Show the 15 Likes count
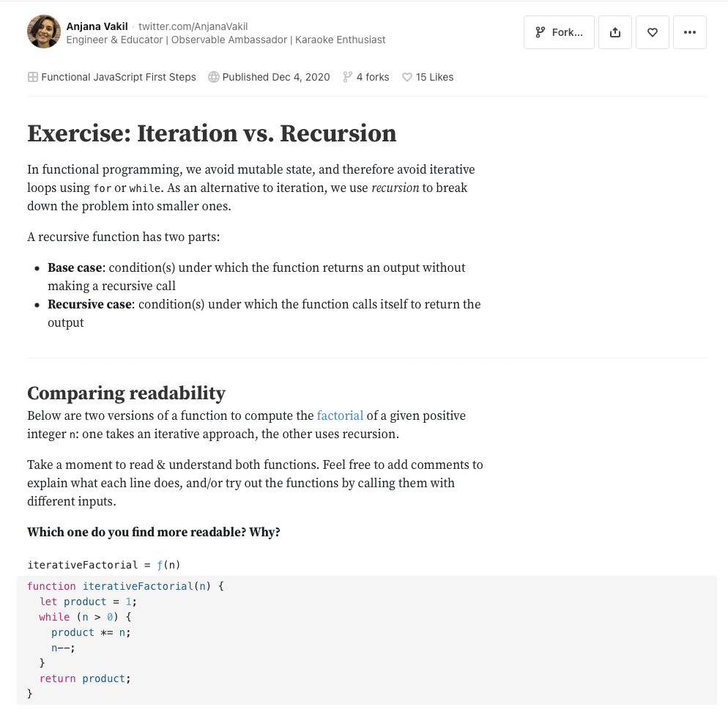Screen dimensions: 728x718 [x=435, y=77]
